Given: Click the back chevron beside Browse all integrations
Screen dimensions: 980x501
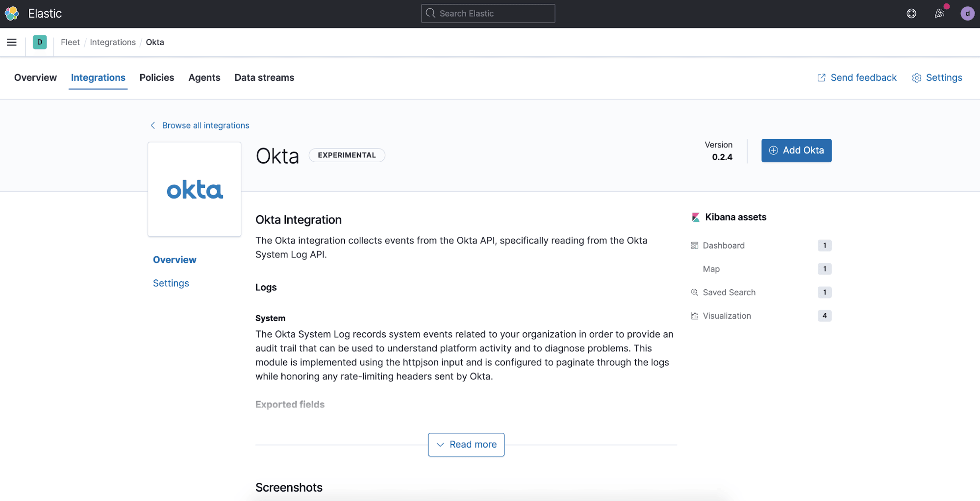Looking at the screenshot, I should pos(152,125).
